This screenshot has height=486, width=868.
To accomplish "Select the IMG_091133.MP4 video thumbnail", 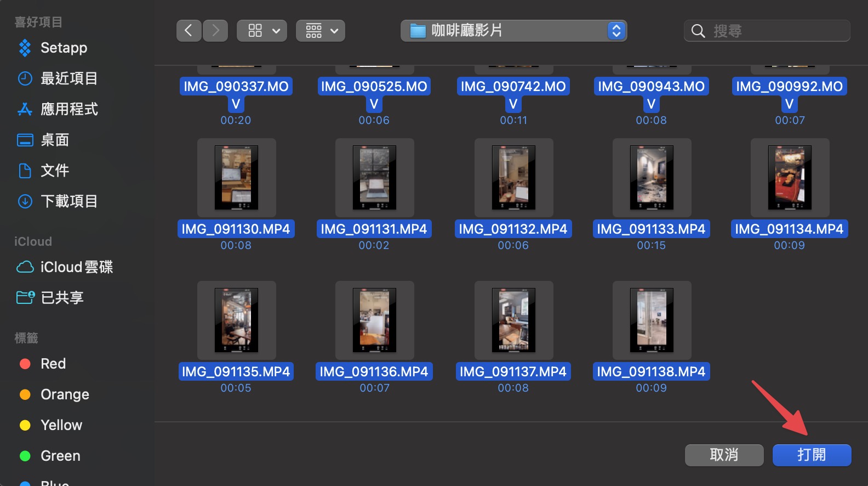I will pos(652,178).
